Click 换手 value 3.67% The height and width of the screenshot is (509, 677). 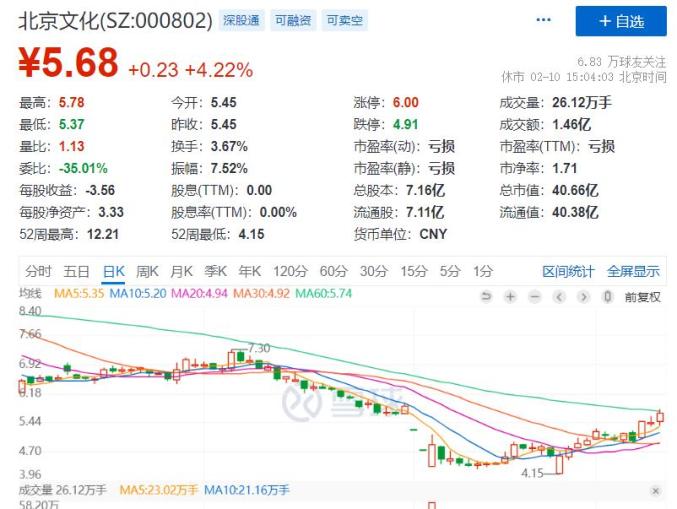tap(229, 147)
